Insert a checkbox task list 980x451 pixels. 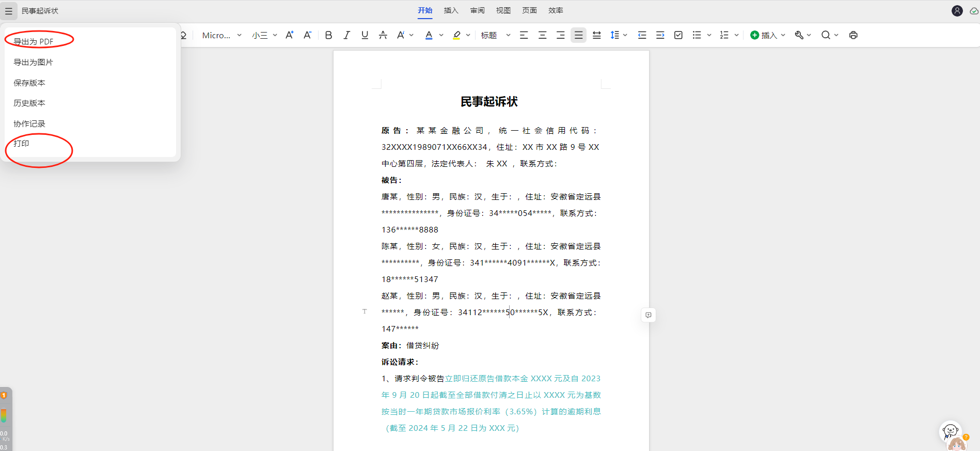coord(678,35)
